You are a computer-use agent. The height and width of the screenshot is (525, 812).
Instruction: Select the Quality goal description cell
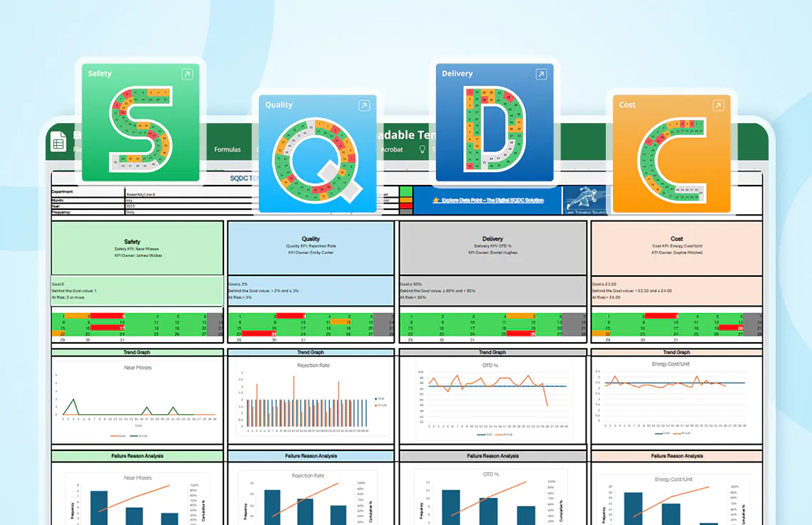311,291
